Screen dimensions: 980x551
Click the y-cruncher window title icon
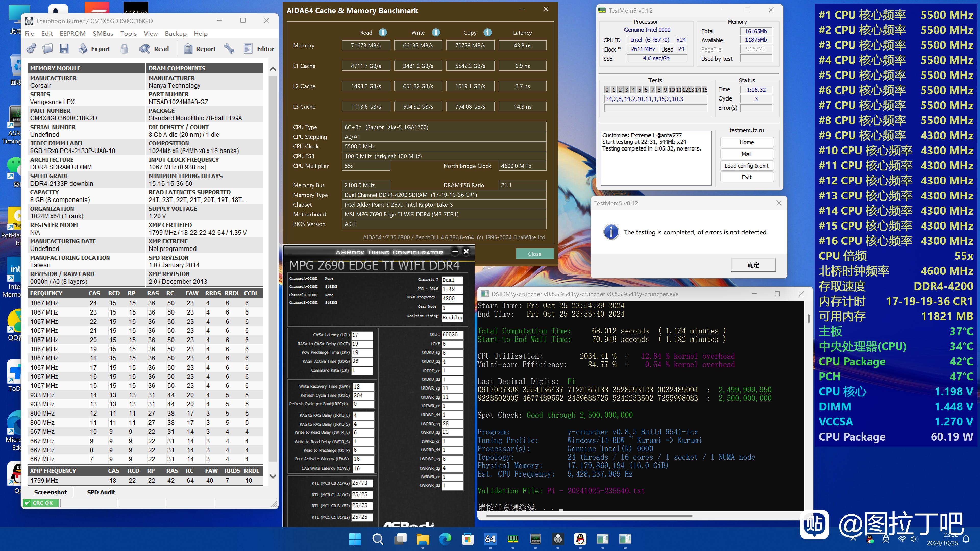click(x=485, y=294)
